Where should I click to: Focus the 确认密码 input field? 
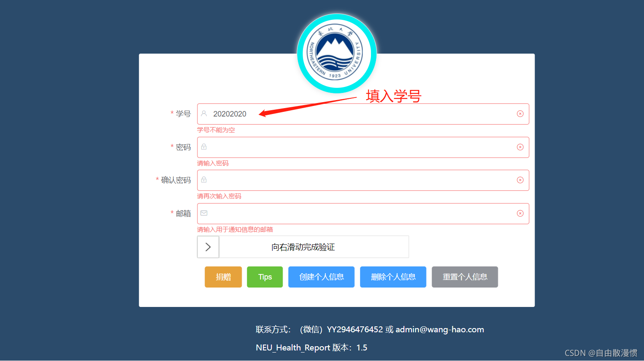(x=363, y=180)
